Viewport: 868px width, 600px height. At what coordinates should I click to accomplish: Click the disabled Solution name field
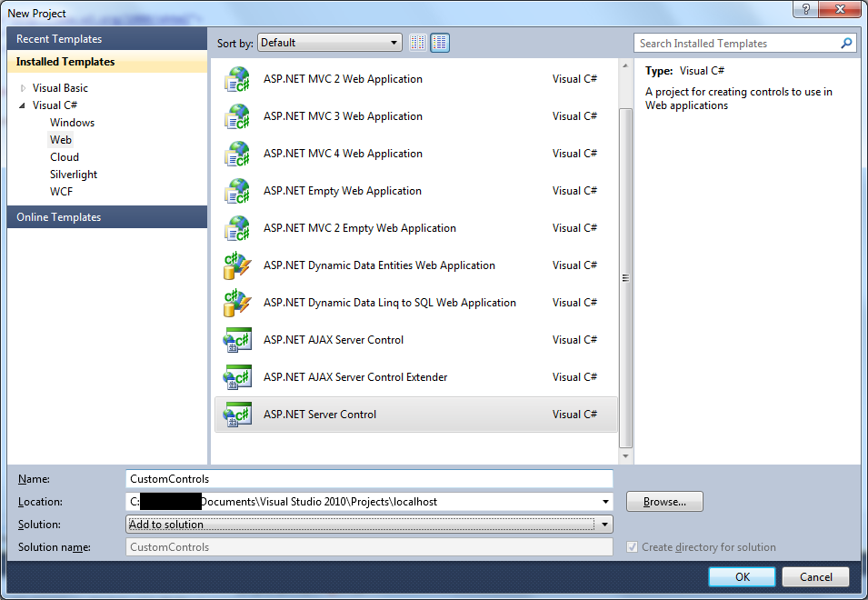coord(369,547)
